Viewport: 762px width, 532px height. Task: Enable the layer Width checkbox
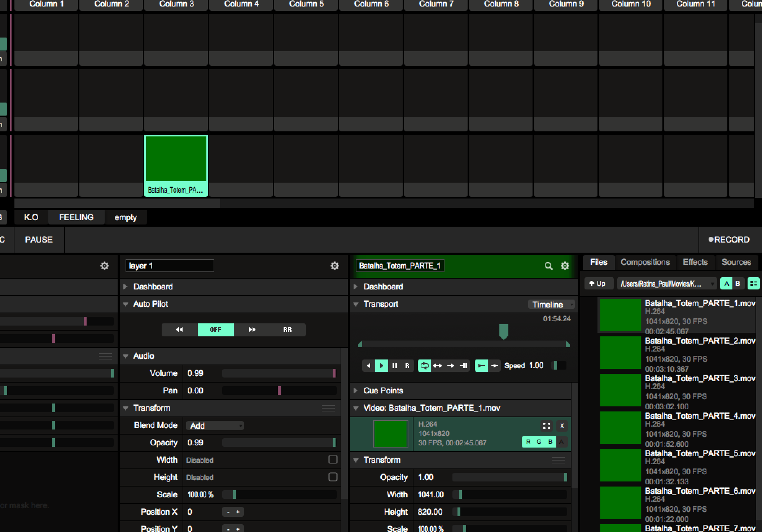pos(333,459)
